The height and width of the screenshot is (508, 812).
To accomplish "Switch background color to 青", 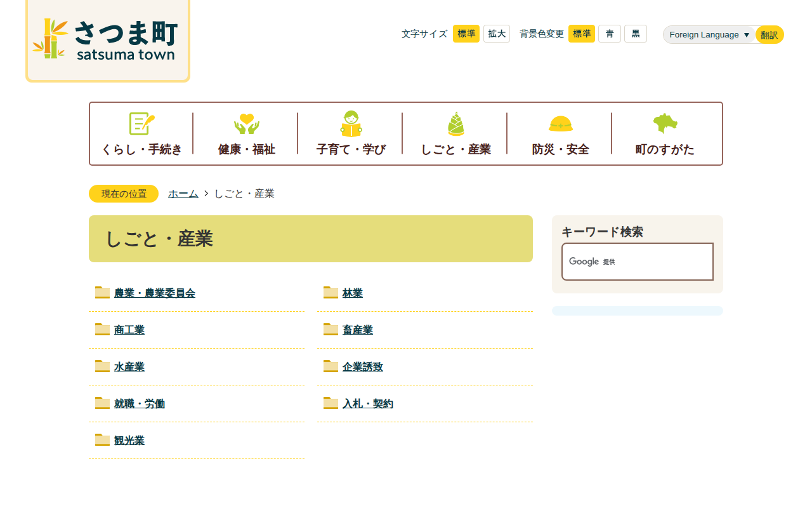I will (610, 34).
